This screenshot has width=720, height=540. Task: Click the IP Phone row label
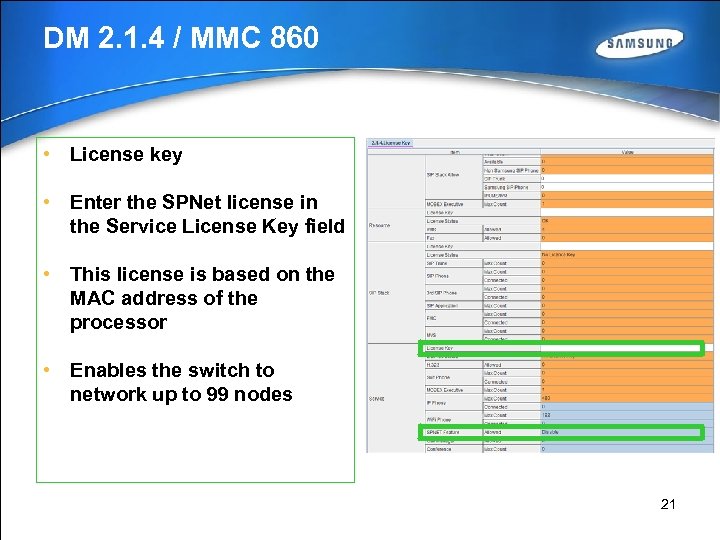pos(454,403)
